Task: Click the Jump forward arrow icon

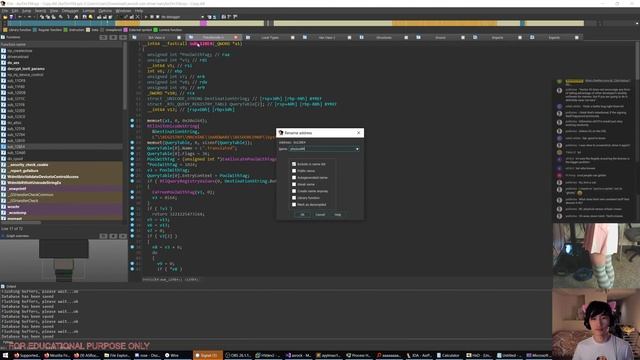Action: pyautogui.click(x=29, y=17)
